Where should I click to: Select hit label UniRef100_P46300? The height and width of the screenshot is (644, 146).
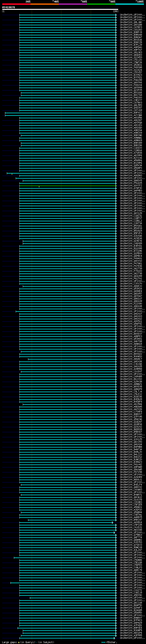point(131,98)
